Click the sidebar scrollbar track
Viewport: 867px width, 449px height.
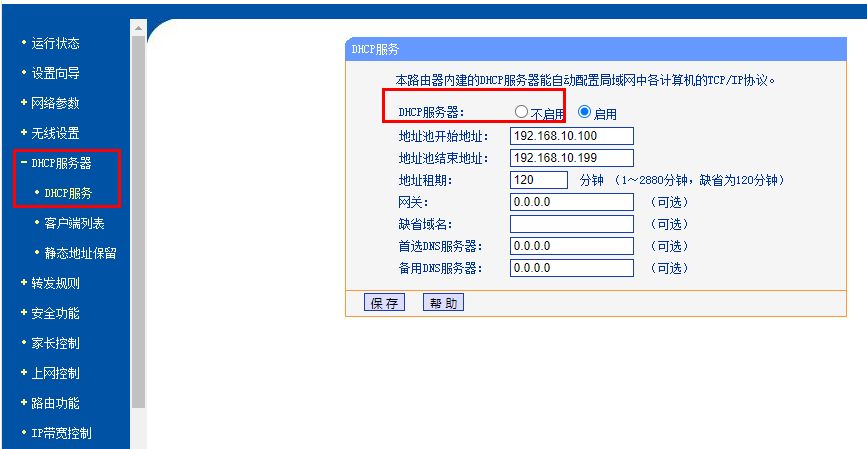[138, 428]
